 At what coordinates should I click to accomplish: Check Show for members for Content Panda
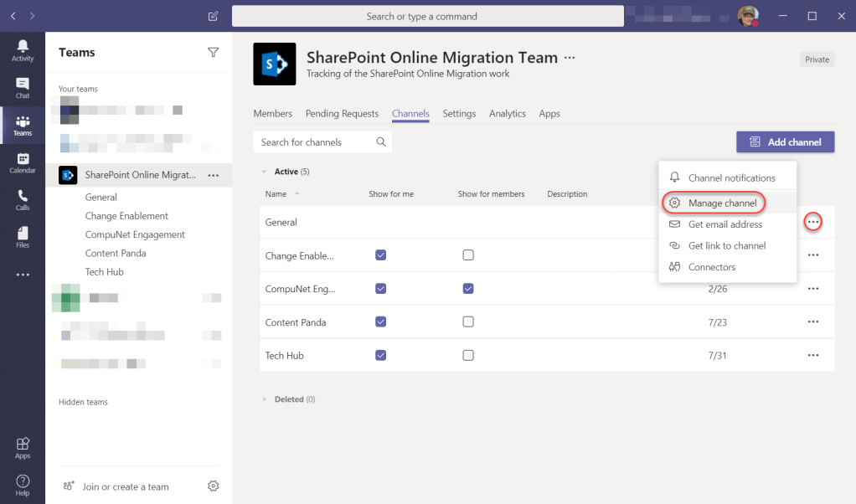(468, 322)
